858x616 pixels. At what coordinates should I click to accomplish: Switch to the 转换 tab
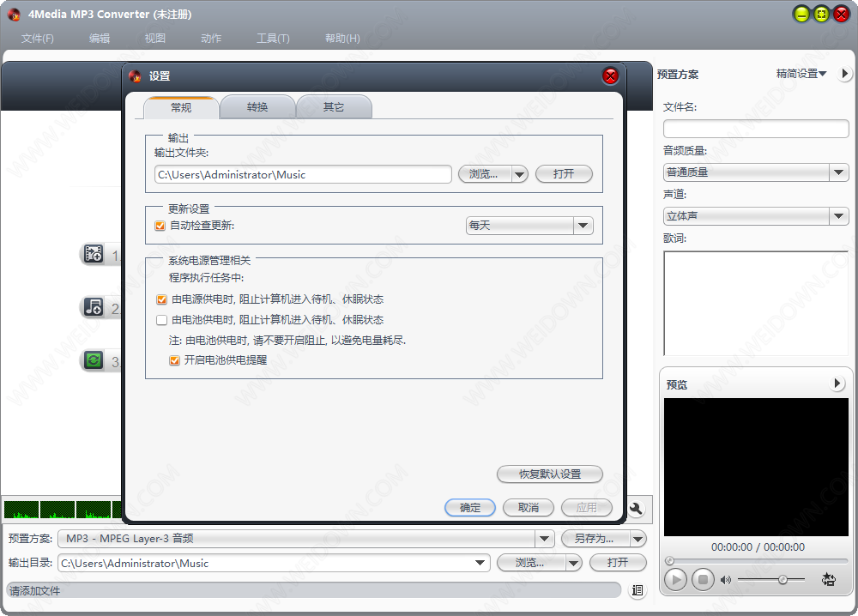click(257, 107)
